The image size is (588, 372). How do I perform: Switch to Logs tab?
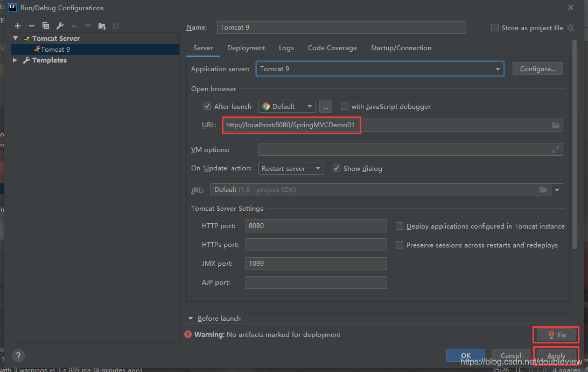point(286,48)
